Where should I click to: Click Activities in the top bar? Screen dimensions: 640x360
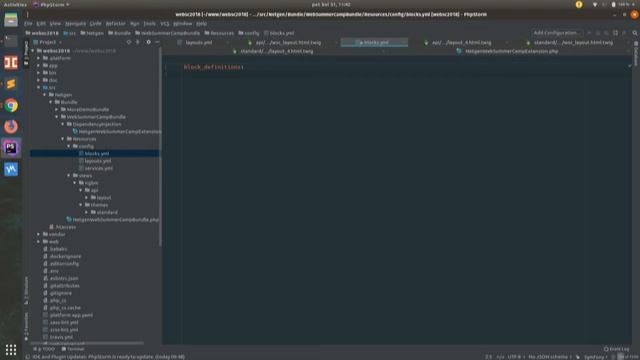(15, 4)
